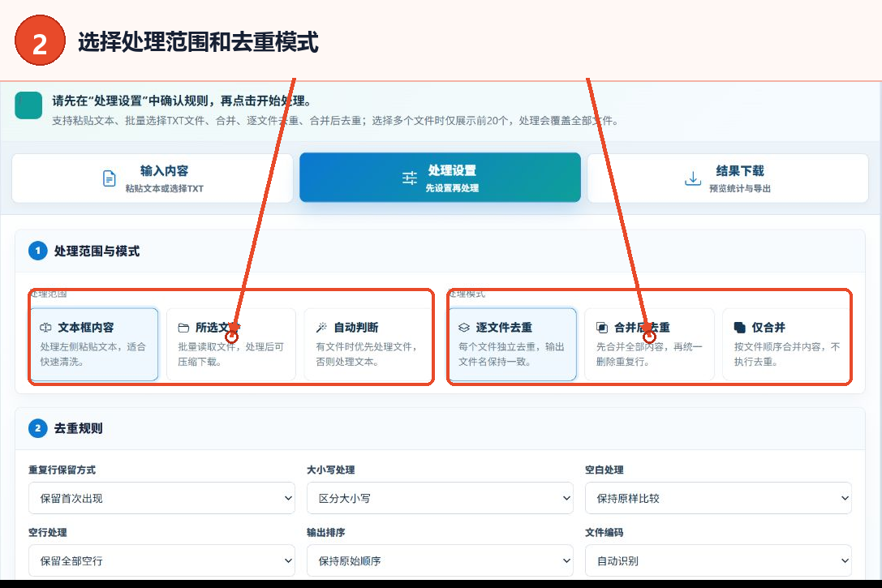Click the copy icon in 合并后去重 card
Screen dimensions: 882x588
click(x=602, y=328)
